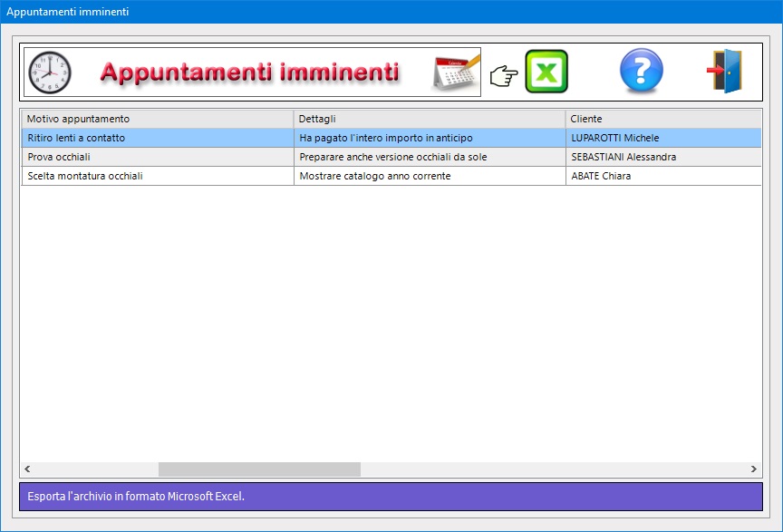This screenshot has width=783, height=532.
Task: Select the 'Ritiro lenti a contatto' cell
Action: pos(158,138)
